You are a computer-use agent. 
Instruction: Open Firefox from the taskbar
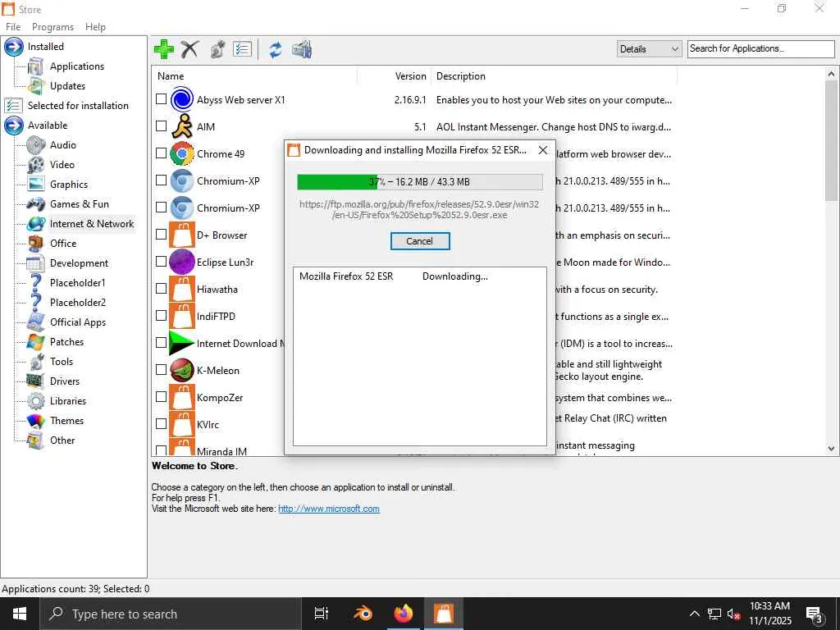[x=404, y=614]
